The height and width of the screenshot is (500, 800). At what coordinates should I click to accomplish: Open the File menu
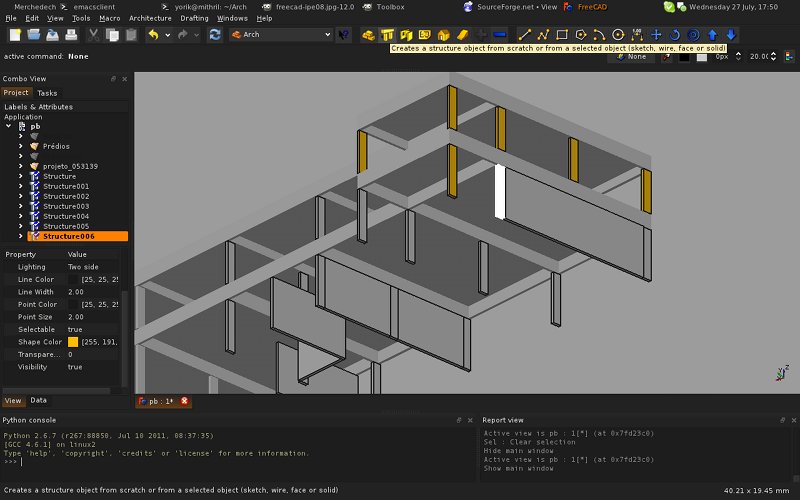10,18
